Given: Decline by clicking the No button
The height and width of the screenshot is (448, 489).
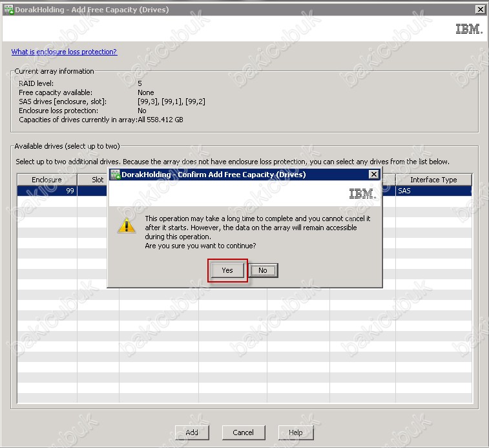Looking at the screenshot, I should pyautogui.click(x=263, y=270).
